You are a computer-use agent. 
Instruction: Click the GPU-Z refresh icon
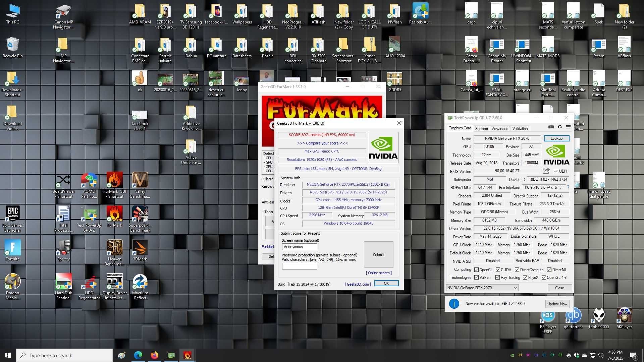(559, 127)
